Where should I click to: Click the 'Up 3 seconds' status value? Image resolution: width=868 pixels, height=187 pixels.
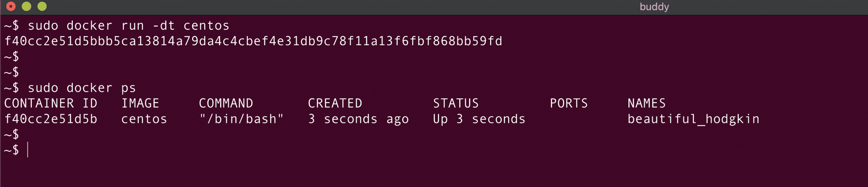[x=479, y=119]
